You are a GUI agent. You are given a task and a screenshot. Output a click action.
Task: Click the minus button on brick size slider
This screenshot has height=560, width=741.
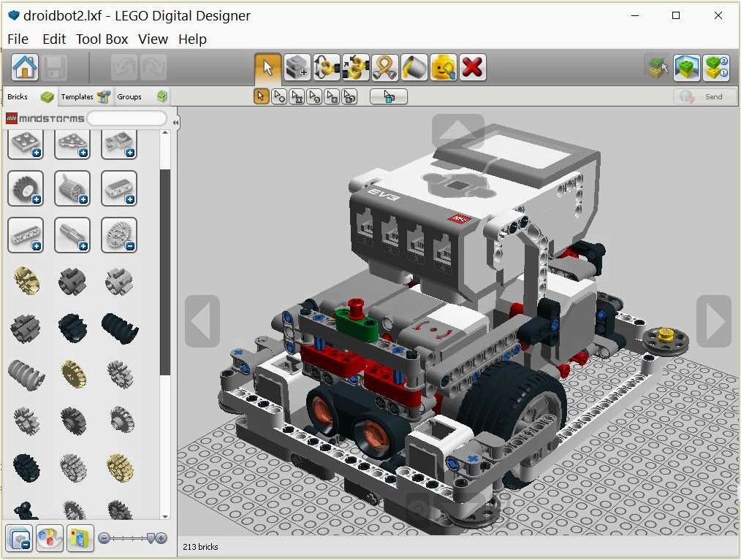(104, 538)
